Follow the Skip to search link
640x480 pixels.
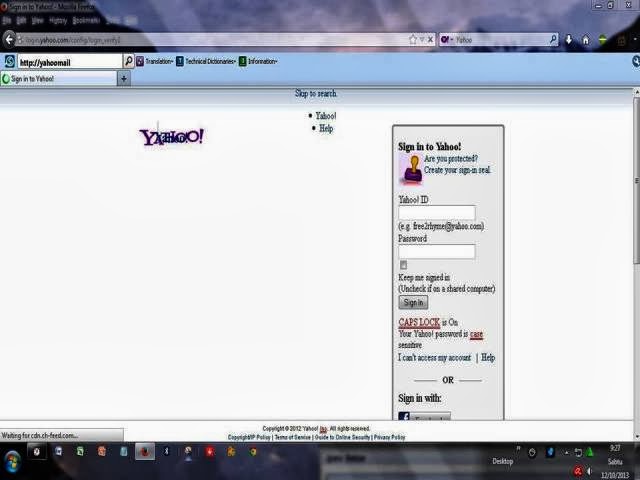[316, 93]
